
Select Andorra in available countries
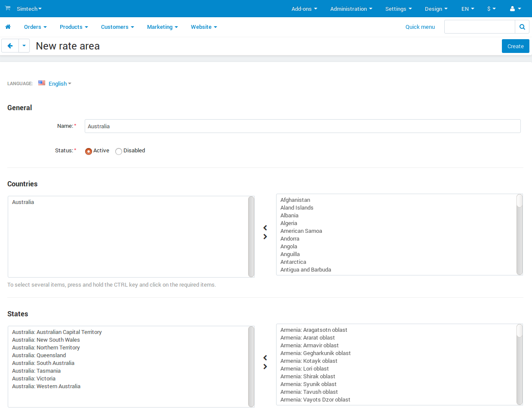click(x=290, y=238)
